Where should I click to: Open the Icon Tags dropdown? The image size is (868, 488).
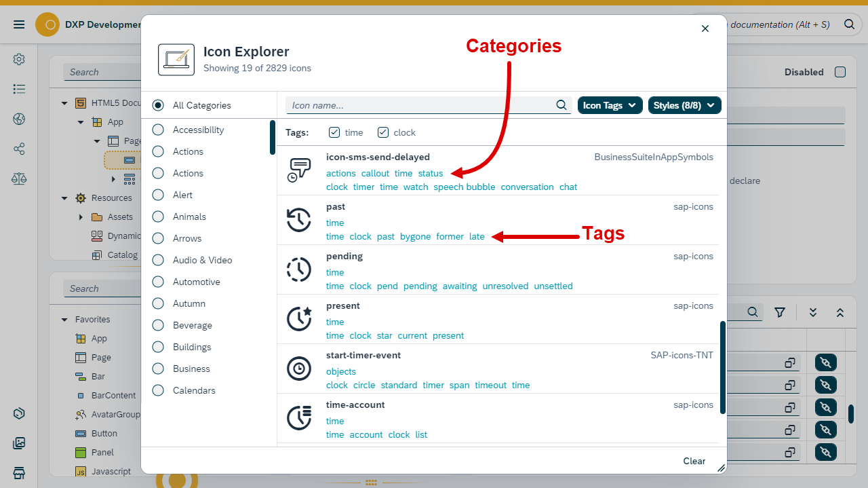[x=610, y=105]
